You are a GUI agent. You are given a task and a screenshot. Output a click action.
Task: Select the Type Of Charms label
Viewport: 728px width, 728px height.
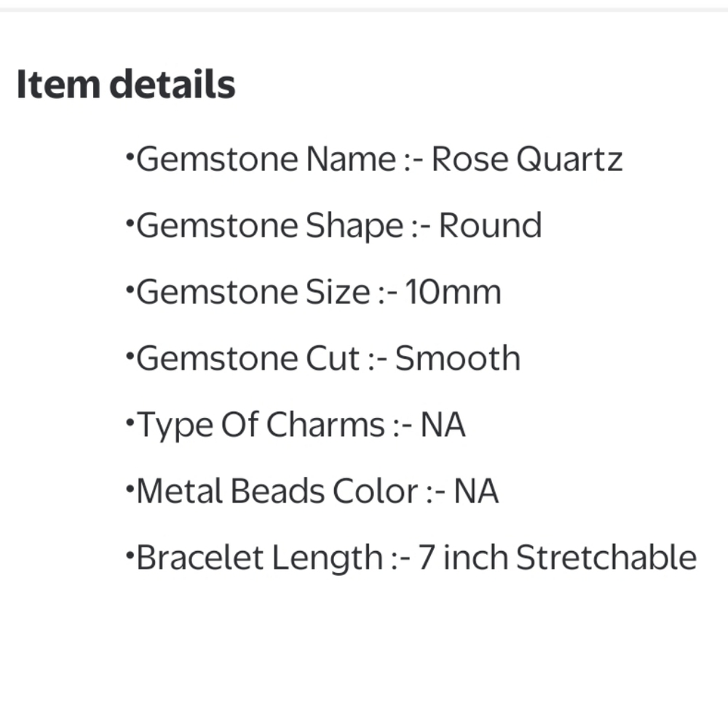click(261, 426)
